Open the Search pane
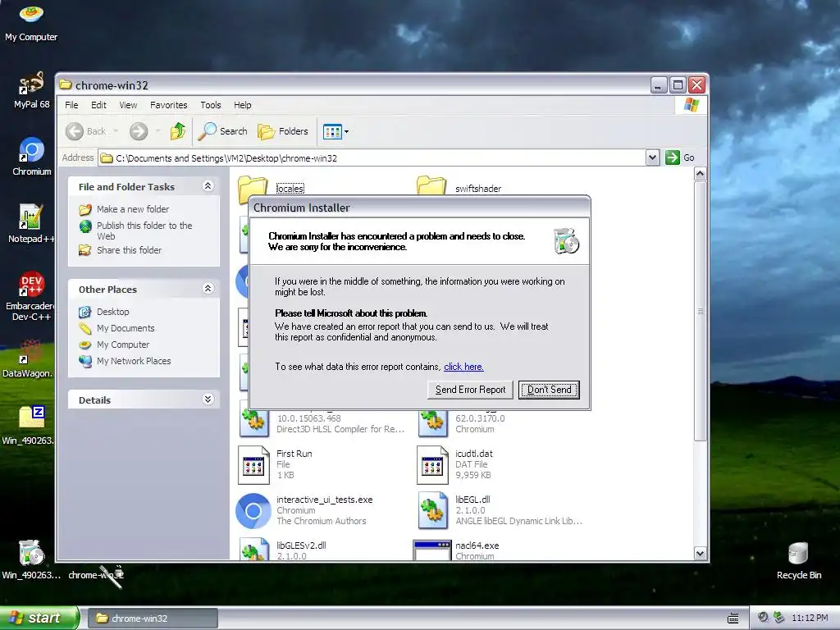This screenshot has height=630, width=840. [x=223, y=131]
